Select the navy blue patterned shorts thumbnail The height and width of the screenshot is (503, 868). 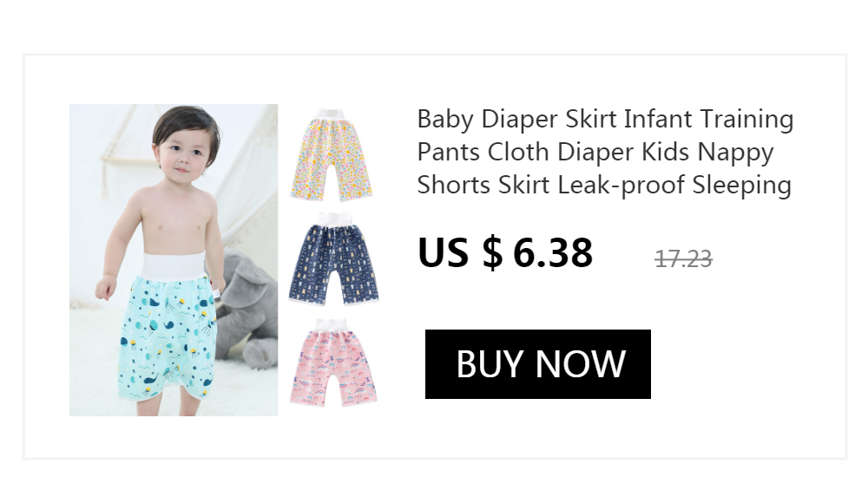coord(333,258)
